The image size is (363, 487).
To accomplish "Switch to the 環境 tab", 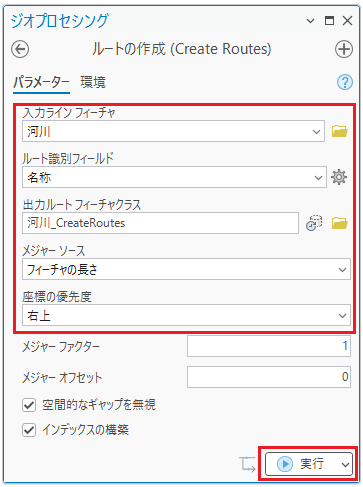I will tap(93, 82).
